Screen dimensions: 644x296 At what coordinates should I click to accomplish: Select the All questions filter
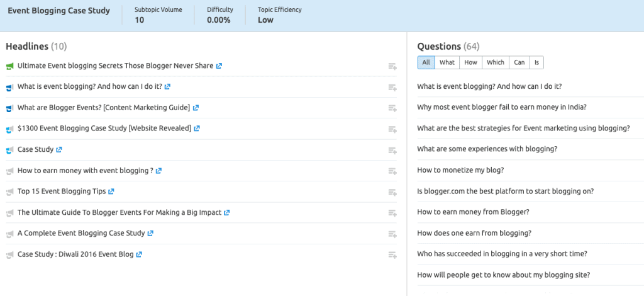(426, 62)
